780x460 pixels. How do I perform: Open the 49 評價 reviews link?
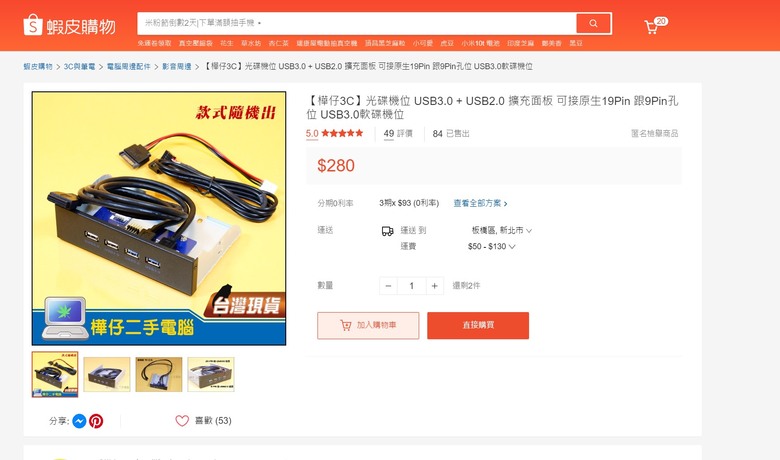coord(398,133)
